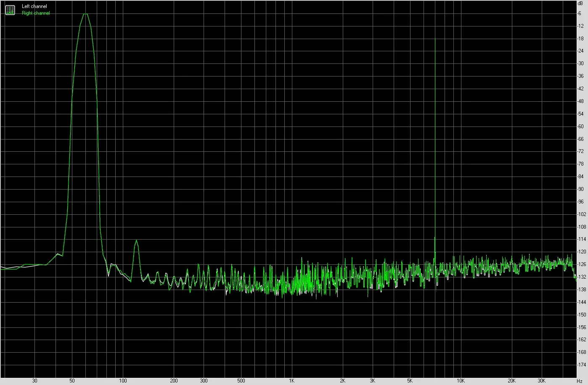
Task: Click the "-90" dB axis value
Action: 580,189
